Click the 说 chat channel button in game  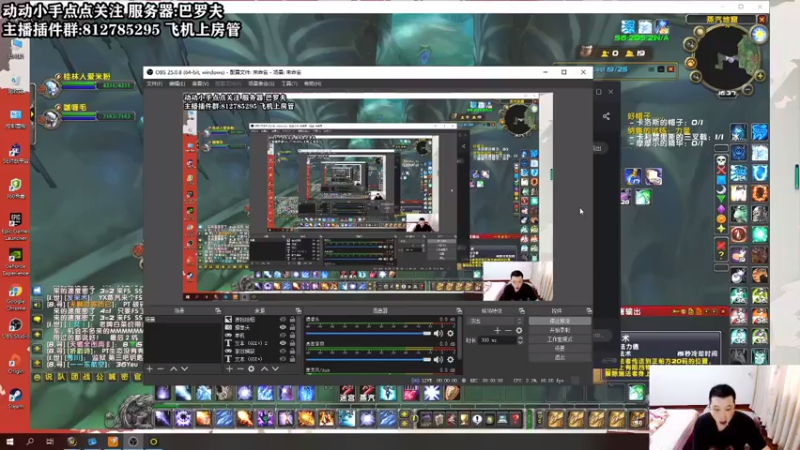pyautogui.click(x=49, y=377)
